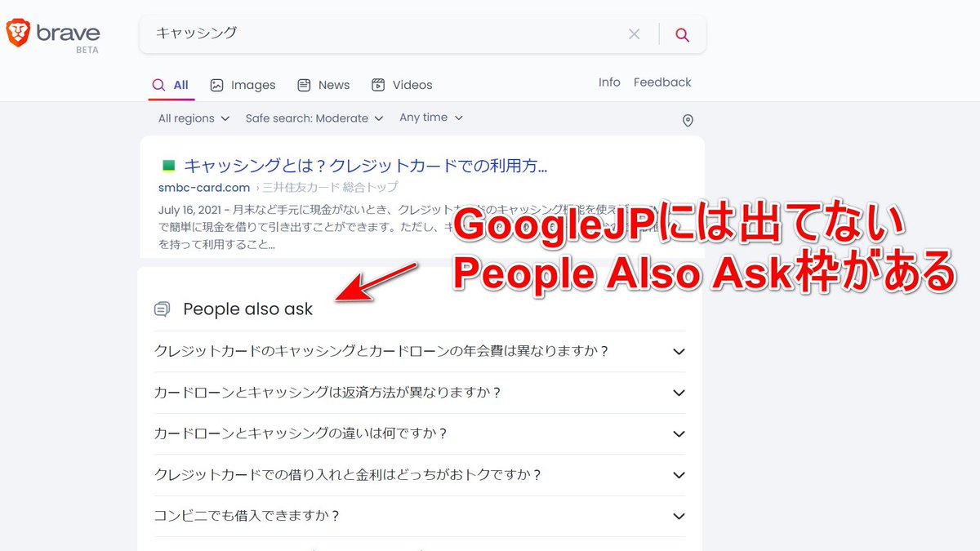Click the Brave lion logo
Image resolution: width=980 pixels, height=551 pixels.
(19, 33)
